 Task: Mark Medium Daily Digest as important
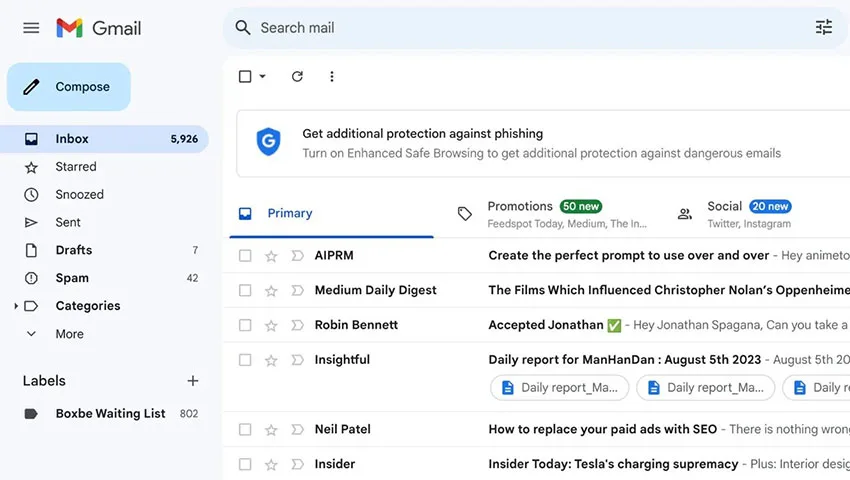tap(297, 290)
